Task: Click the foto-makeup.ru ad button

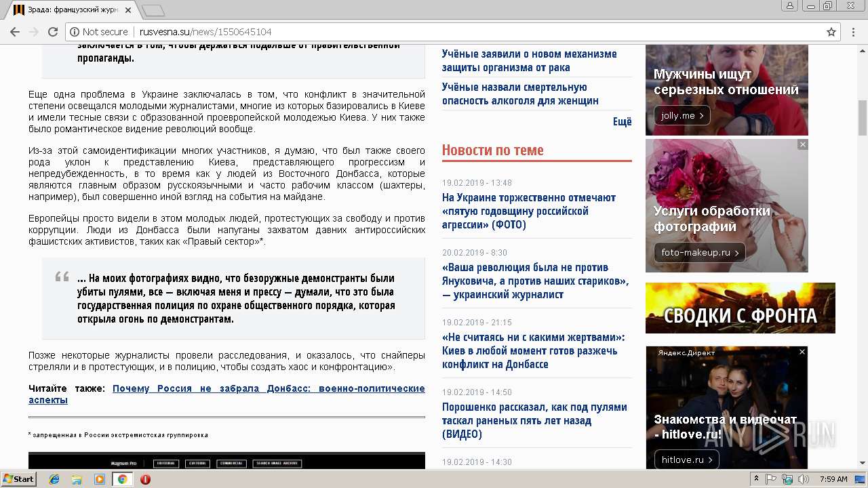Action: [x=700, y=252]
